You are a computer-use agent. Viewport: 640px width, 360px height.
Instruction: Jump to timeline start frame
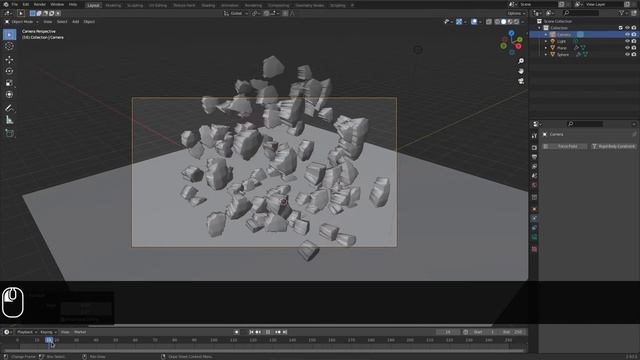pos(251,332)
